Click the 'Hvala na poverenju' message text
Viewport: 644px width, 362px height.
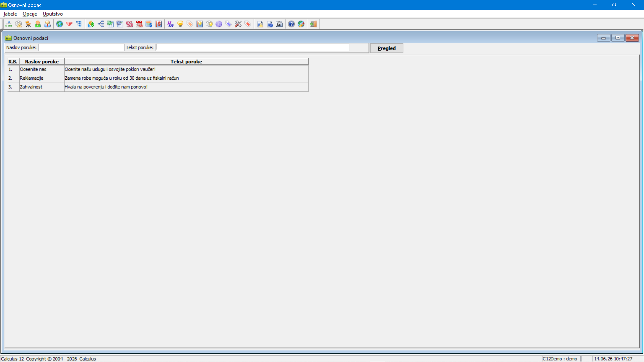click(106, 87)
